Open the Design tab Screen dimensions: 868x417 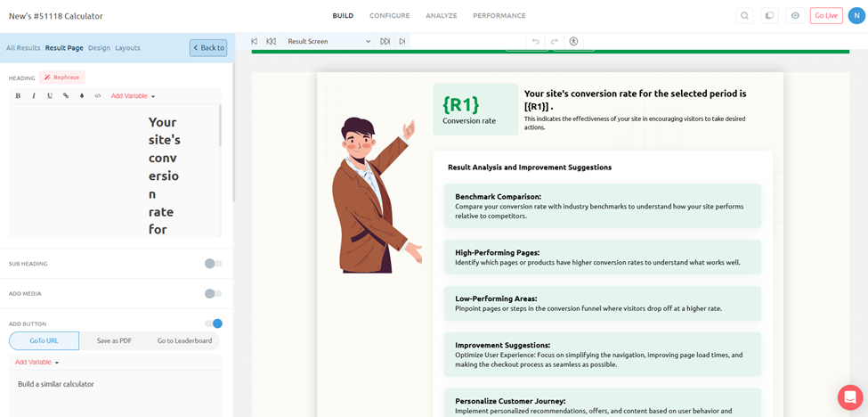tap(99, 48)
